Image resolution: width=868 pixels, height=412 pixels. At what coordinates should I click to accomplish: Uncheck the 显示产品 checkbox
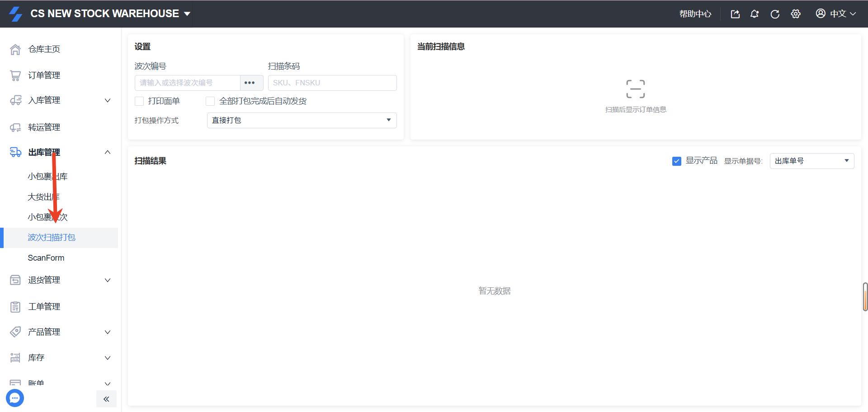[676, 161]
